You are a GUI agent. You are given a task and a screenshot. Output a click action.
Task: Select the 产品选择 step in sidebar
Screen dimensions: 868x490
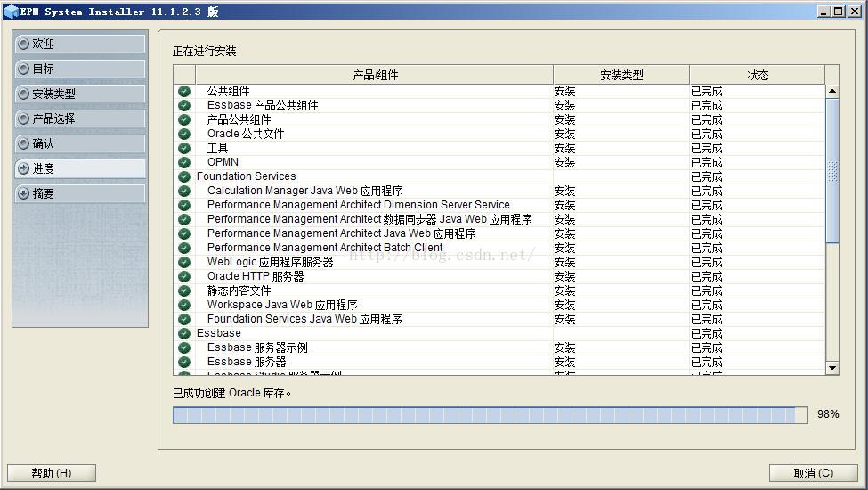(x=80, y=118)
